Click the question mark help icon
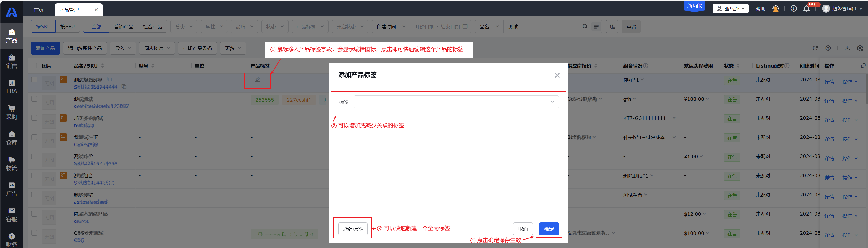868x248 pixels. [x=828, y=48]
